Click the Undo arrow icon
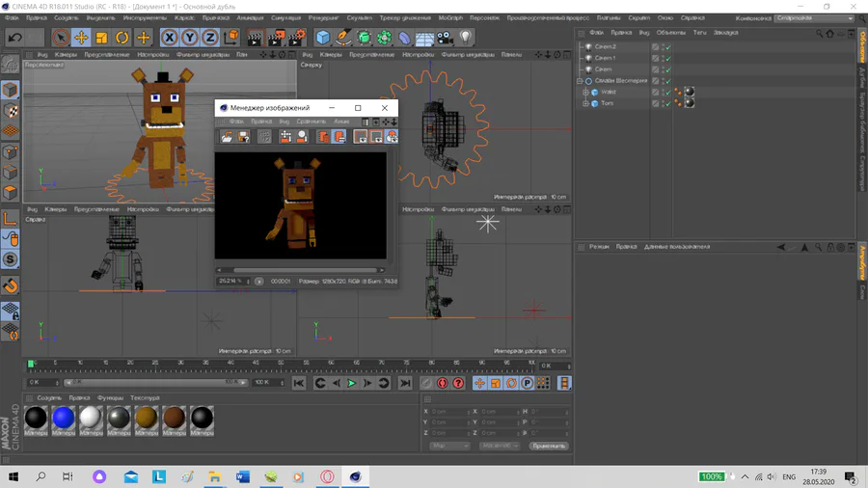 coord(15,38)
